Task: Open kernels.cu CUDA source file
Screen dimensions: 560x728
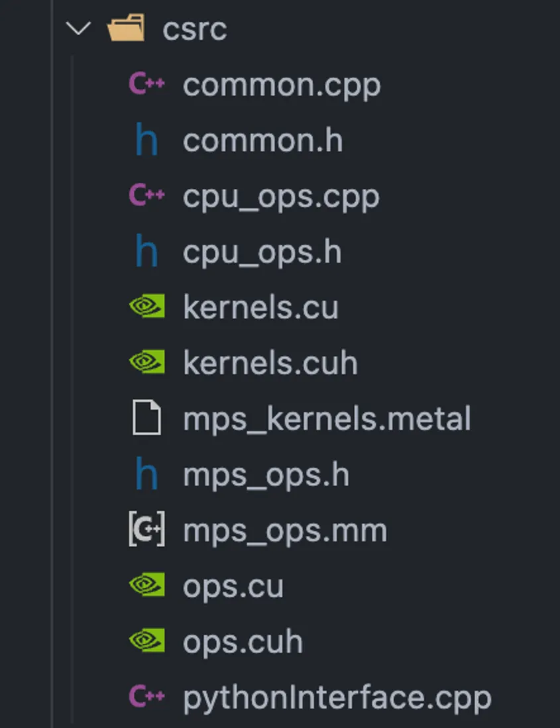Action: point(260,308)
